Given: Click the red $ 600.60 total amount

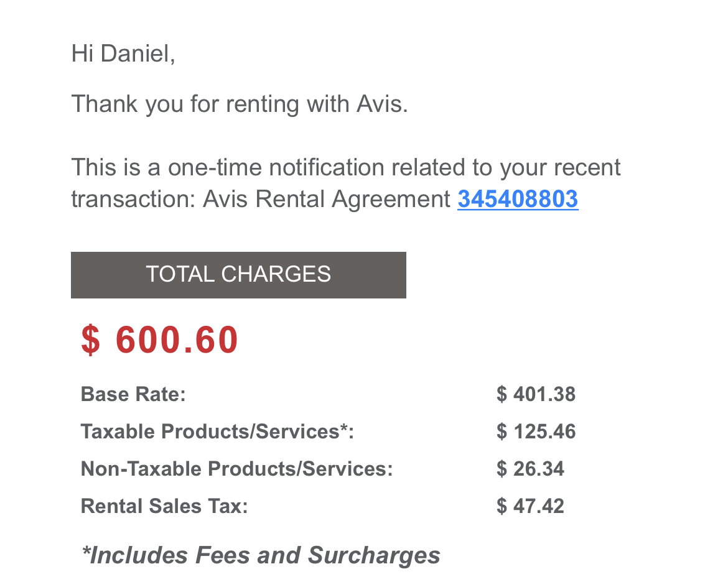Looking at the screenshot, I should [159, 339].
